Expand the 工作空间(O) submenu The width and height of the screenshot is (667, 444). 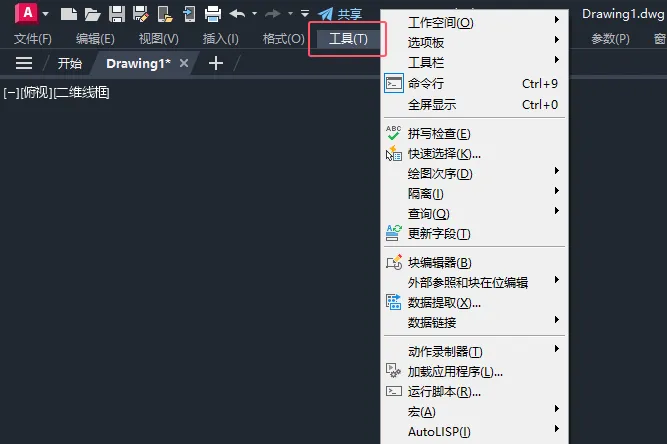point(474,23)
